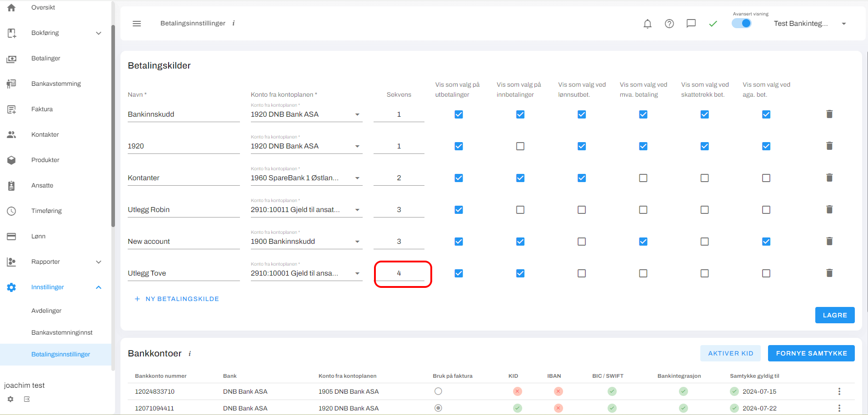Image resolution: width=868 pixels, height=415 pixels.
Task: Open account dropdown for Utlegg Tove row
Action: tap(307, 273)
